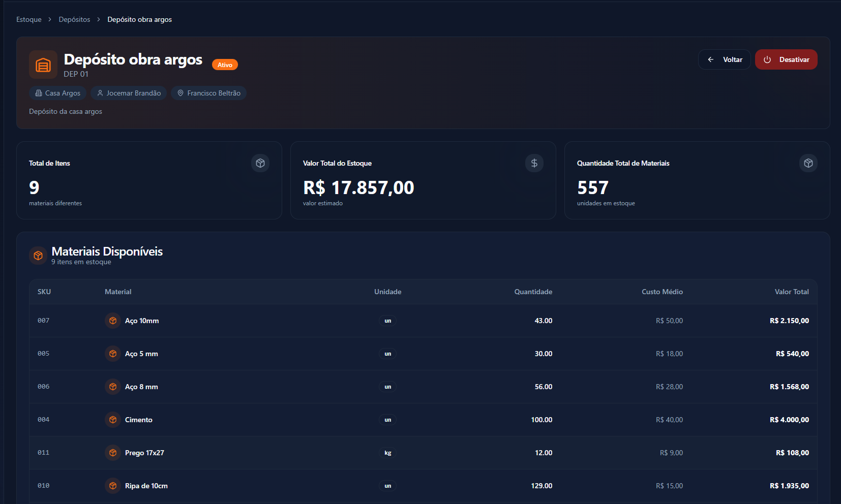Click the Ativo status badge
Image resolution: width=841 pixels, height=504 pixels.
[x=225, y=65]
